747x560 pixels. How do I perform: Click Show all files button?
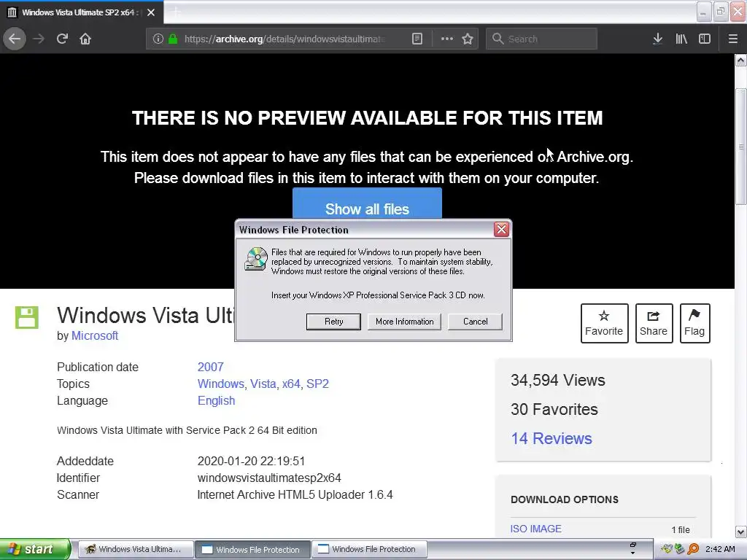tap(367, 205)
